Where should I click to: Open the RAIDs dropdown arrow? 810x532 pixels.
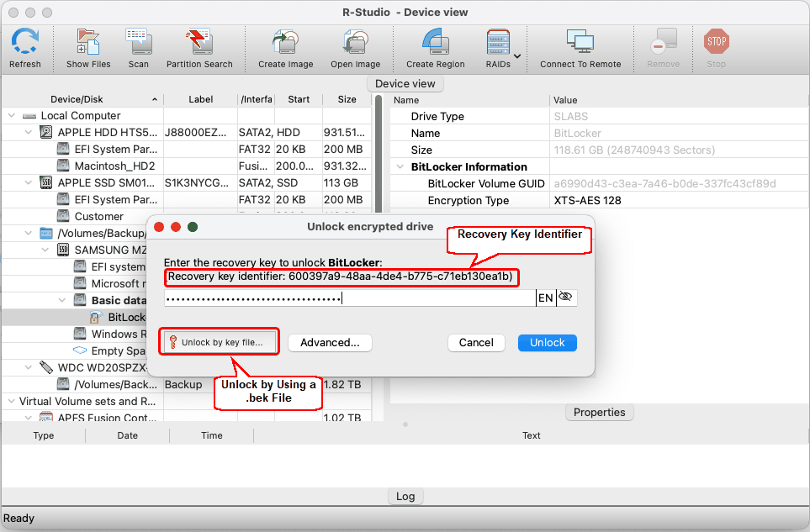tap(517, 55)
